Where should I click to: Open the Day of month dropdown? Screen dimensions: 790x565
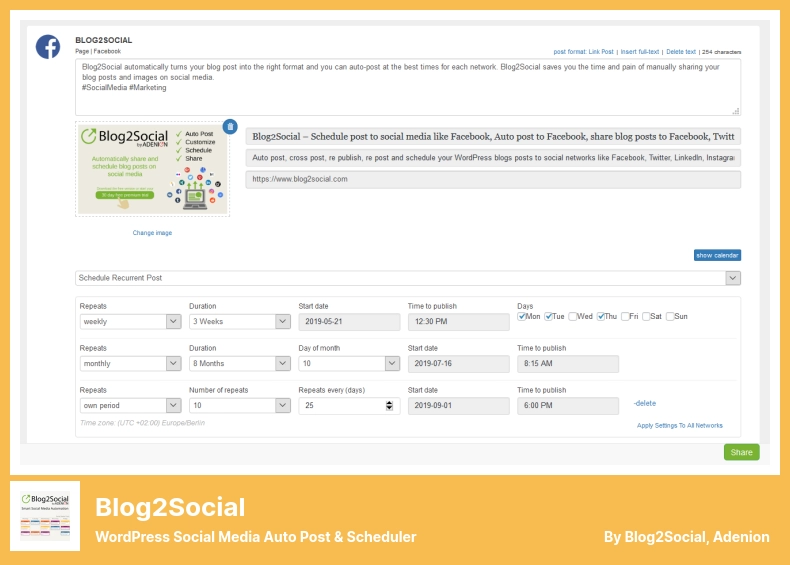tap(349, 363)
